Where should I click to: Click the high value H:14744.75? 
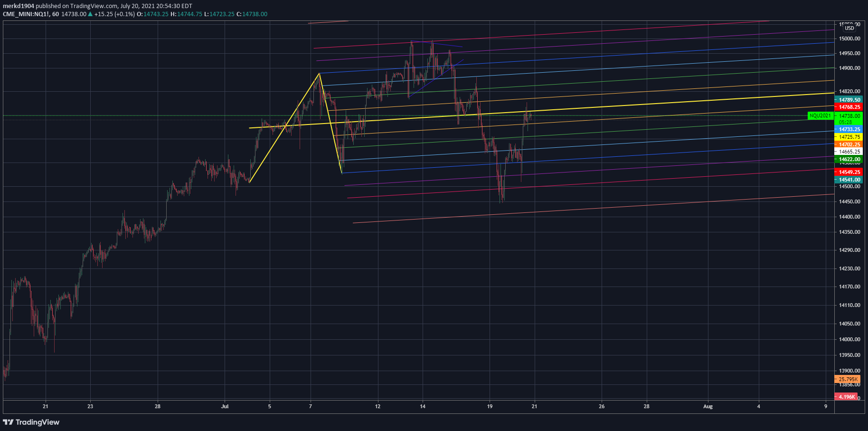click(x=186, y=14)
